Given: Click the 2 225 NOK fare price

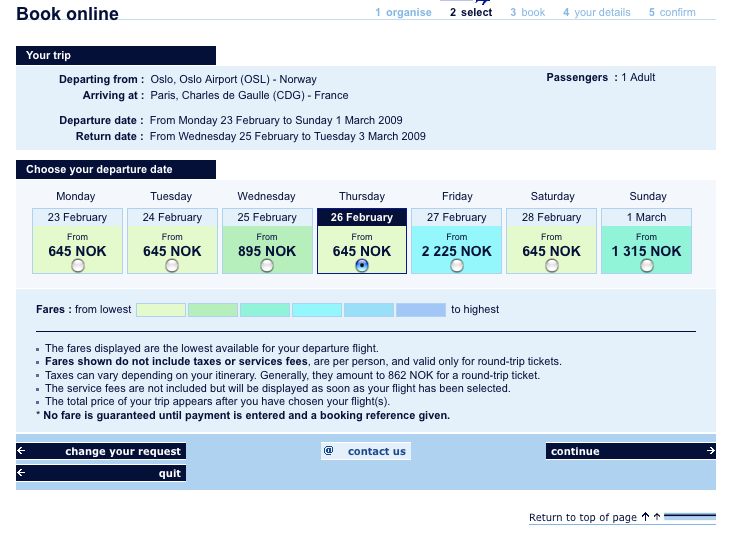Looking at the screenshot, I should pos(457,251).
